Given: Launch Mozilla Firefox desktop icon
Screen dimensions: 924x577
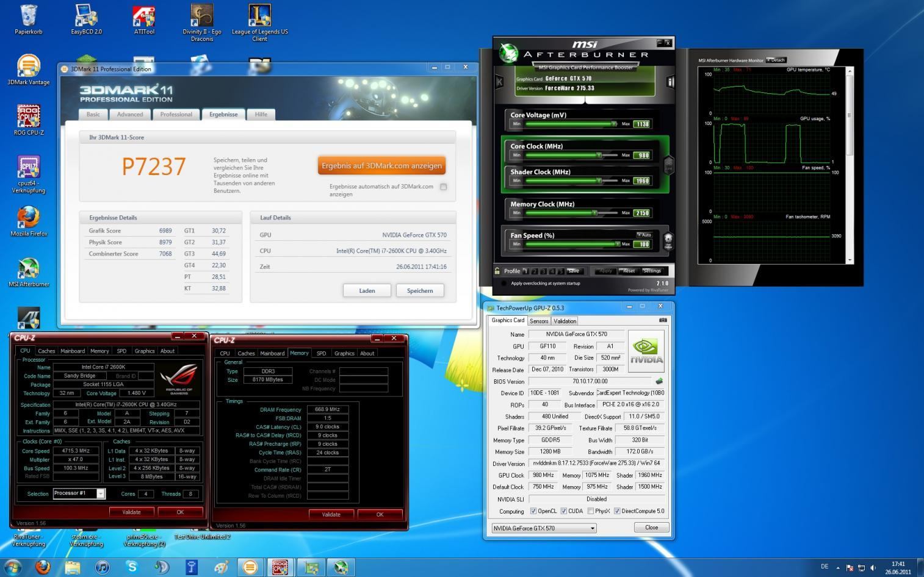Looking at the screenshot, I should coord(29,221).
